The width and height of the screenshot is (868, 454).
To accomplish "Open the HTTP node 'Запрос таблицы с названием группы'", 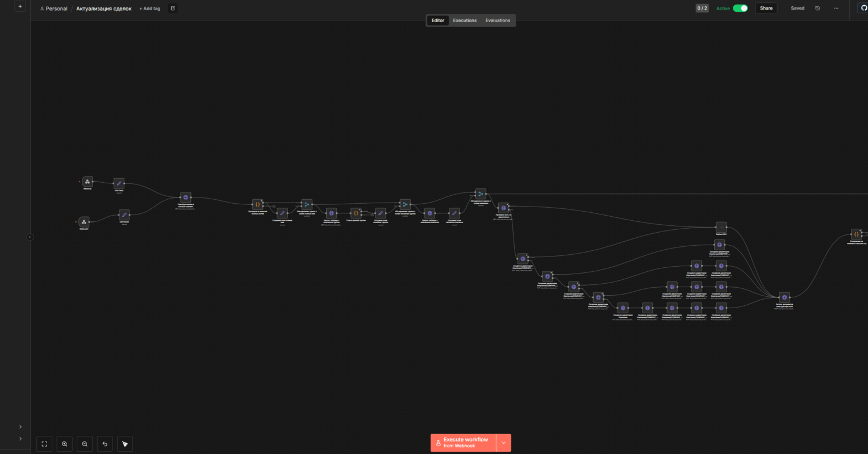I will 332,213.
